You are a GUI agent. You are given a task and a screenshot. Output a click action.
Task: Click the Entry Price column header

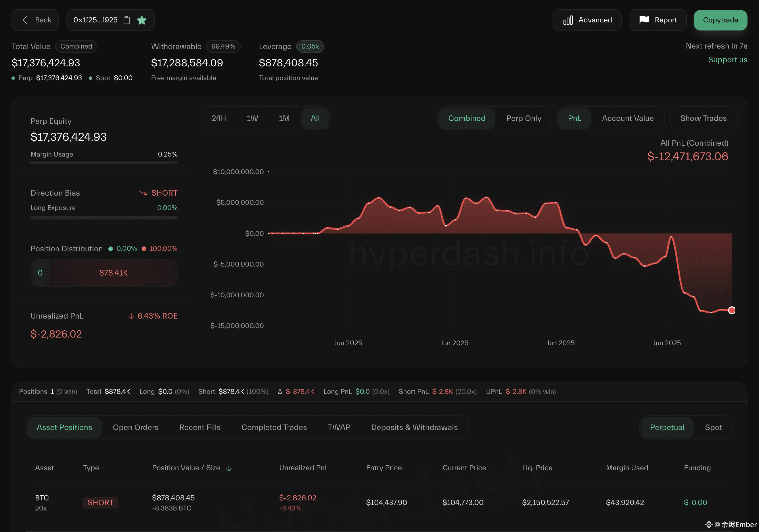pos(384,468)
